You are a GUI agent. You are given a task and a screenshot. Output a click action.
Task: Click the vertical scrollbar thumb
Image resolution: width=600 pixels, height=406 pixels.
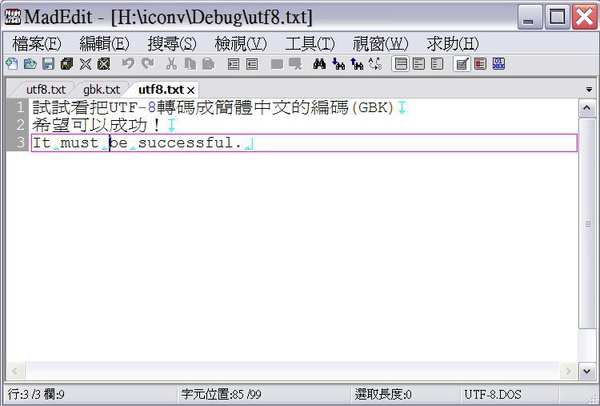tap(587, 223)
